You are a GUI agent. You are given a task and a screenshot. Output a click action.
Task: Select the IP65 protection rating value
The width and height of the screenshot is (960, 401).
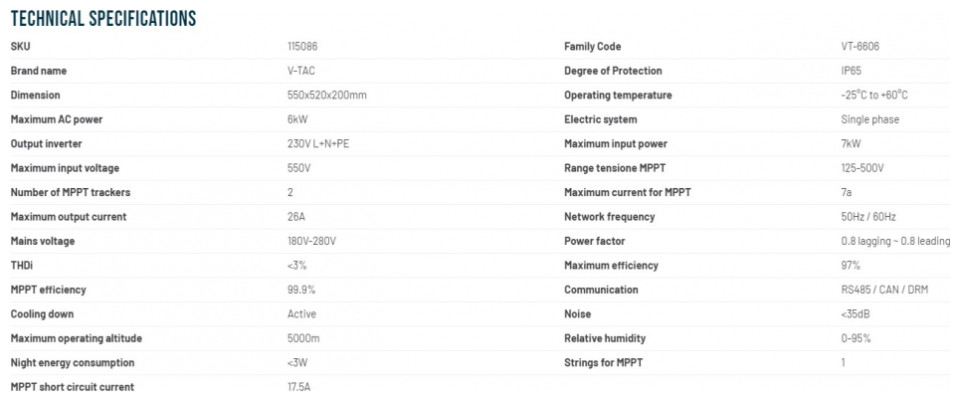coord(850,71)
